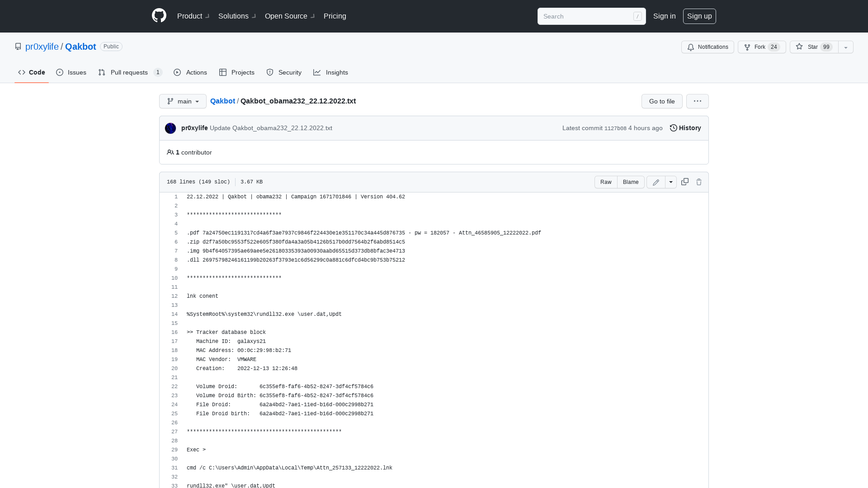
Task: Click the Notifications bell icon
Action: tap(690, 47)
